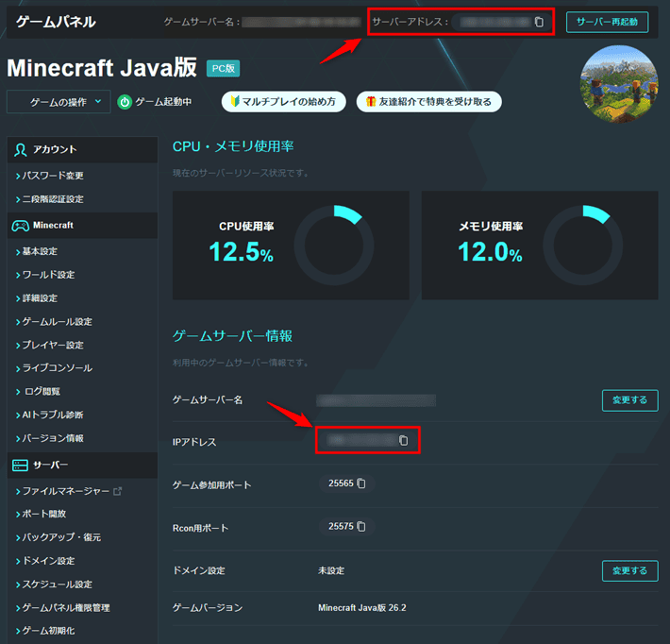Click the サーバー section header text
This screenshot has height=644, width=670.
point(50,466)
